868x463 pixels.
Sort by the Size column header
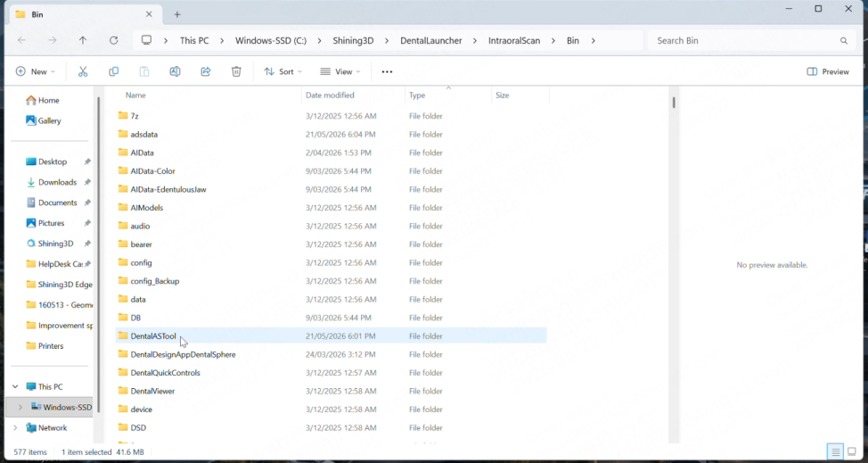(x=502, y=95)
